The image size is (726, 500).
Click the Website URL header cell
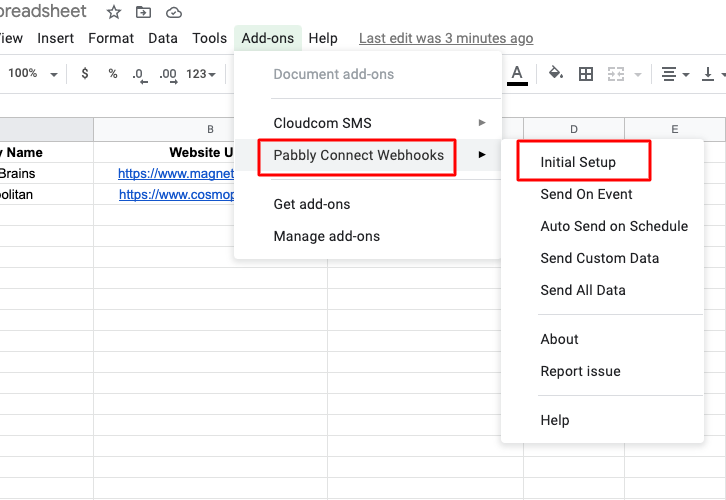point(164,152)
